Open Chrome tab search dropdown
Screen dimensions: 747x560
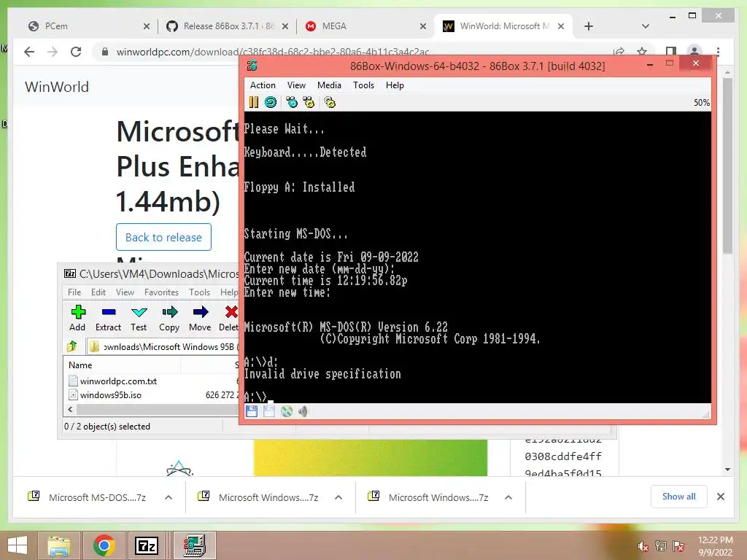coord(646,26)
